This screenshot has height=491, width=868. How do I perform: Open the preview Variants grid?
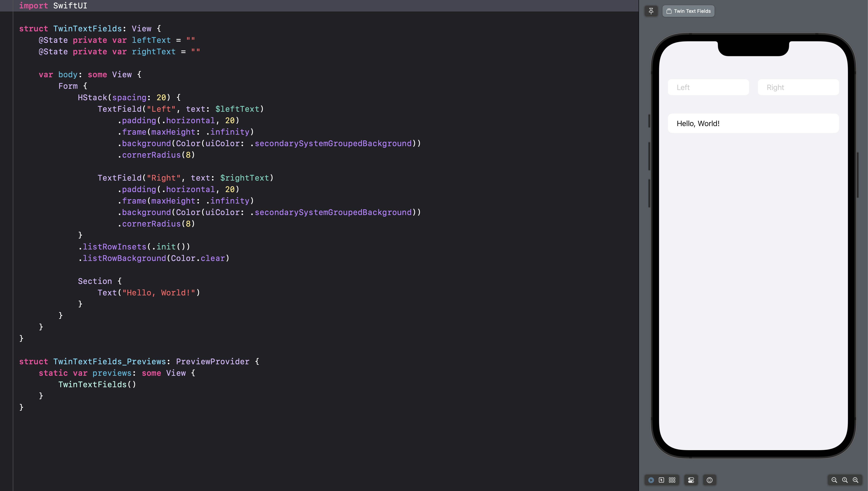[x=672, y=480]
